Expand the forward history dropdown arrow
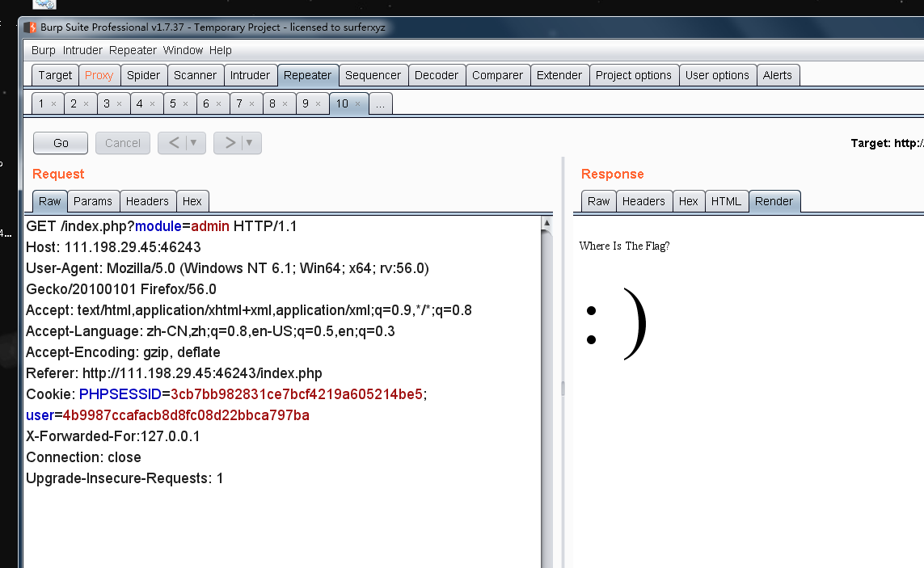This screenshot has width=924, height=568. click(250, 143)
